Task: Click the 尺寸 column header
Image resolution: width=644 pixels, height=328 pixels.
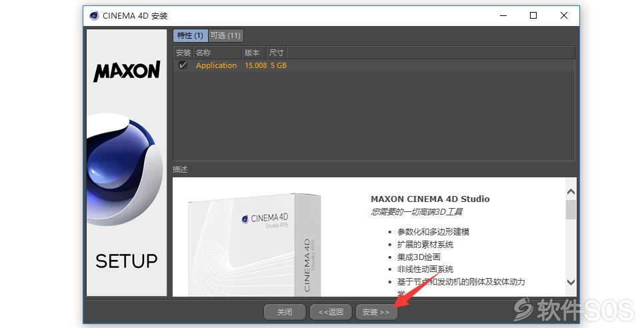Action: pyautogui.click(x=277, y=53)
